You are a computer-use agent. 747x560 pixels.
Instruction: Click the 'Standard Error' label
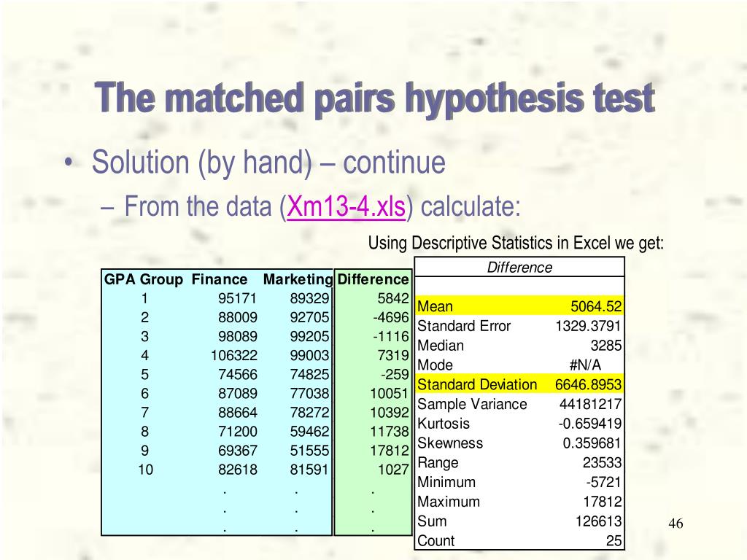click(x=463, y=326)
